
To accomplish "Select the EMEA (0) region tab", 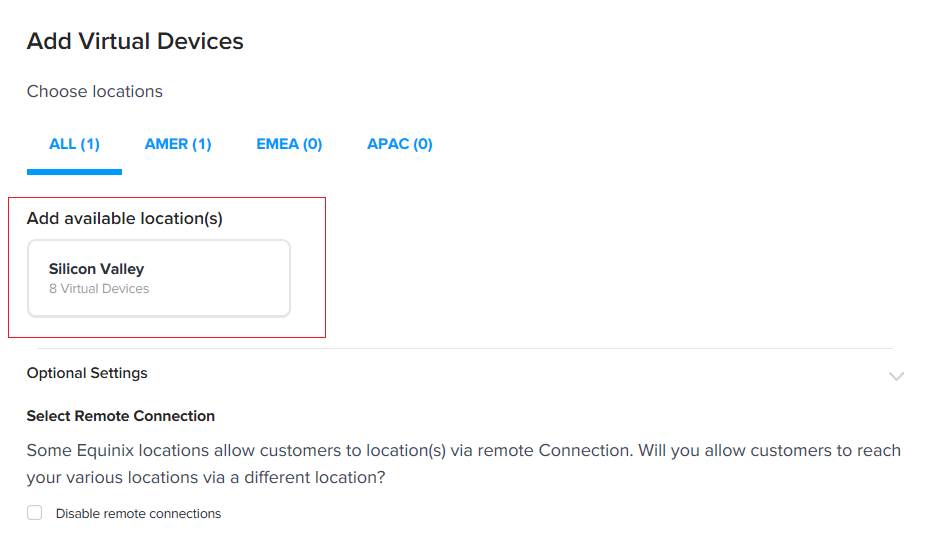I will click(289, 144).
